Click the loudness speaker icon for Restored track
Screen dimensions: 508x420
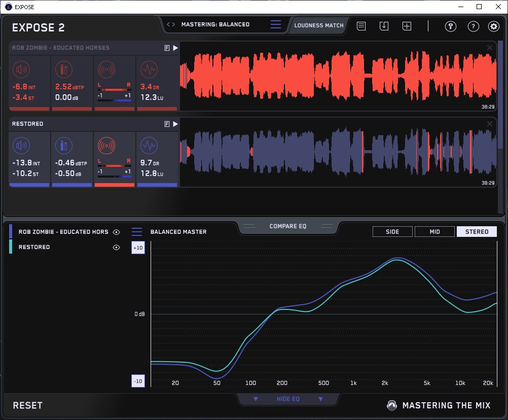(20, 147)
